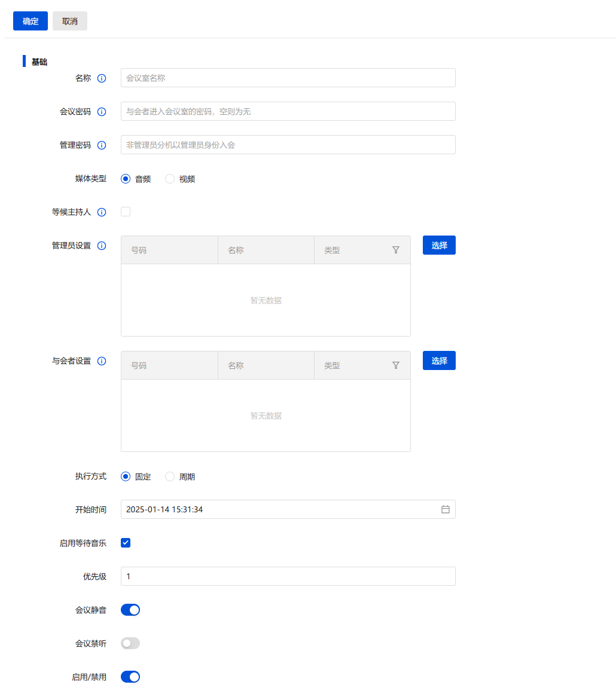Open calendar picker in 开始时间 field
This screenshot has height=697, width=616.
click(x=445, y=509)
